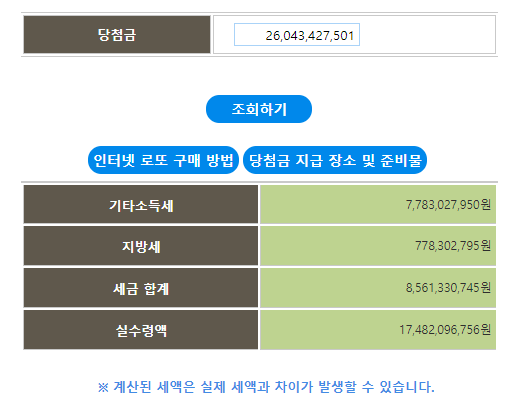
Task: Click the 계산된 세액 disclaimer notice text
Action: [266, 387]
